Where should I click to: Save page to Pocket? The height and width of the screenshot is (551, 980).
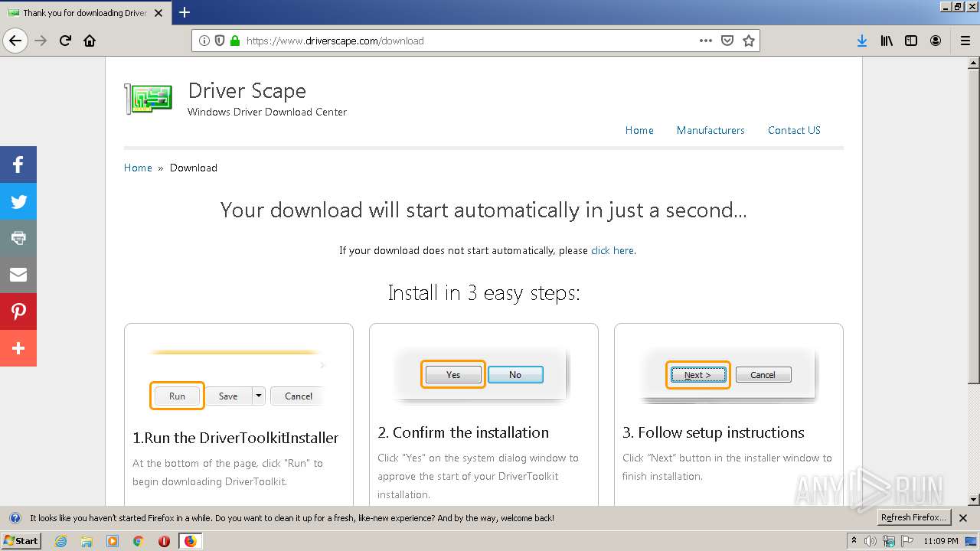(x=727, y=41)
